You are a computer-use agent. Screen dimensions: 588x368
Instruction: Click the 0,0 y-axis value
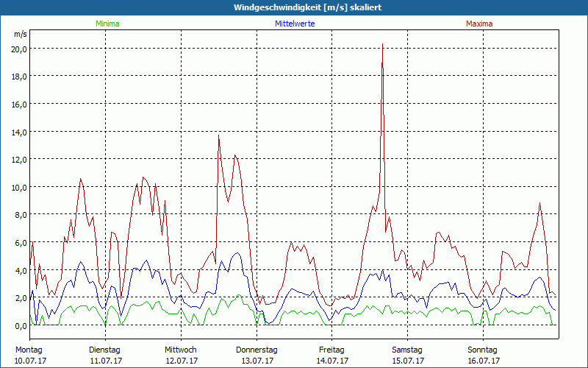click(x=19, y=325)
